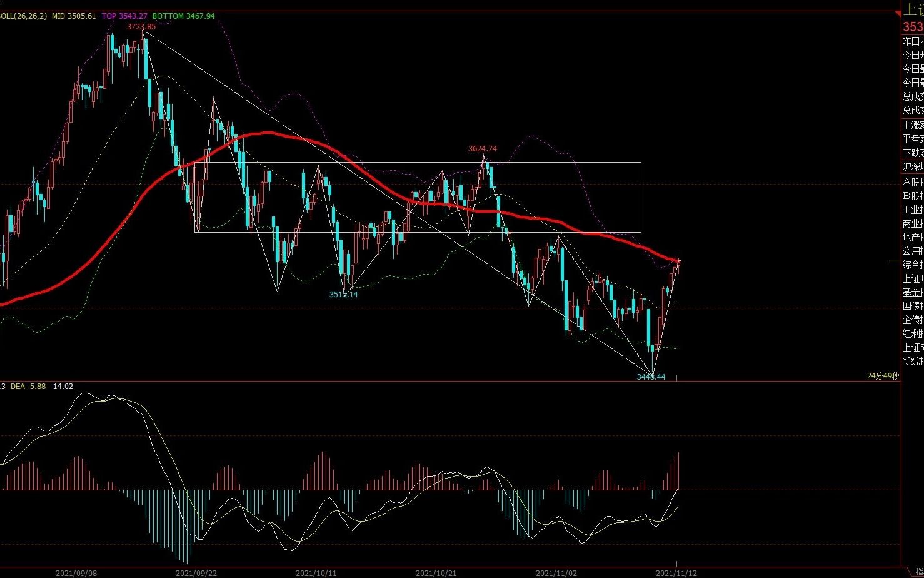The width and height of the screenshot is (924, 578).
Task: Click the 24分49秒 countdown timer
Action: pyautogui.click(x=883, y=376)
